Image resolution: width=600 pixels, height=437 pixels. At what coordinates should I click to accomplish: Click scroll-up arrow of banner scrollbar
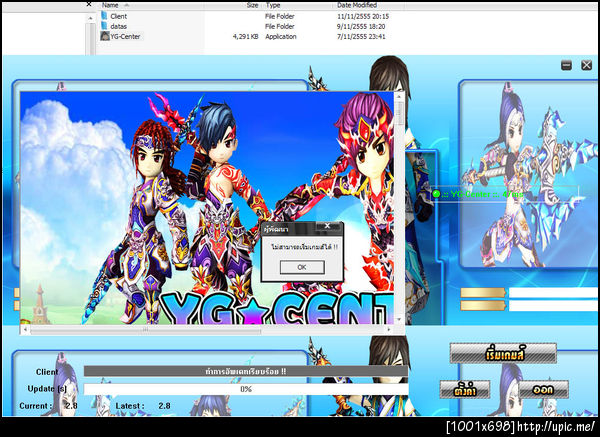399,96
